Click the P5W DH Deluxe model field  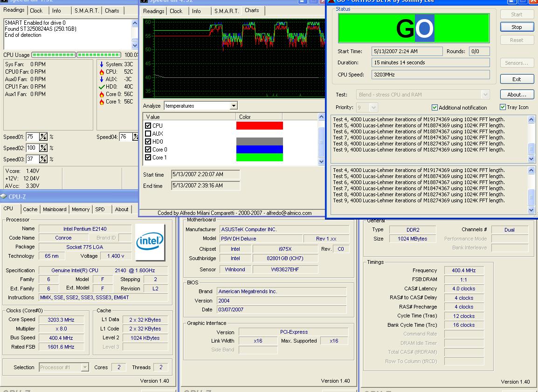[x=261, y=239]
